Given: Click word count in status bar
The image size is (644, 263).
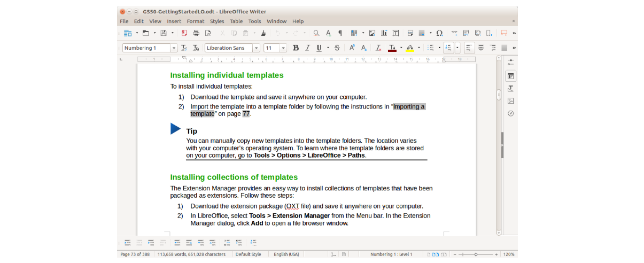Looking at the screenshot, I should coord(191,254).
